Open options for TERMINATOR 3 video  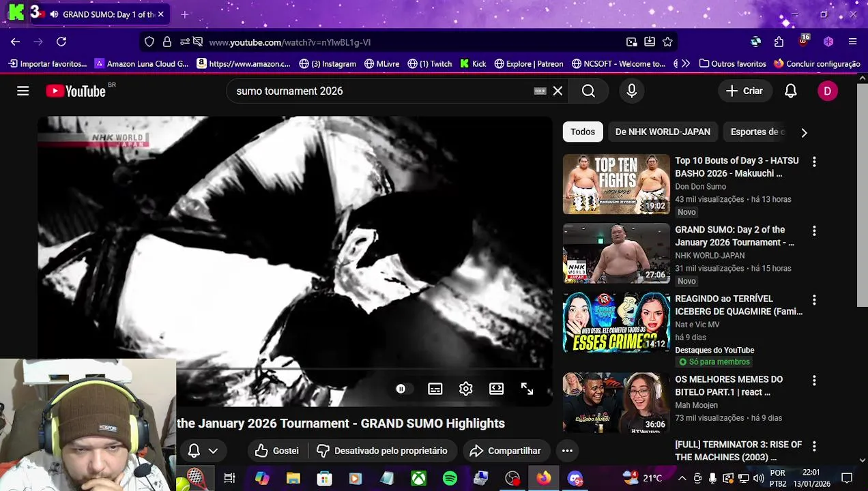813,445
